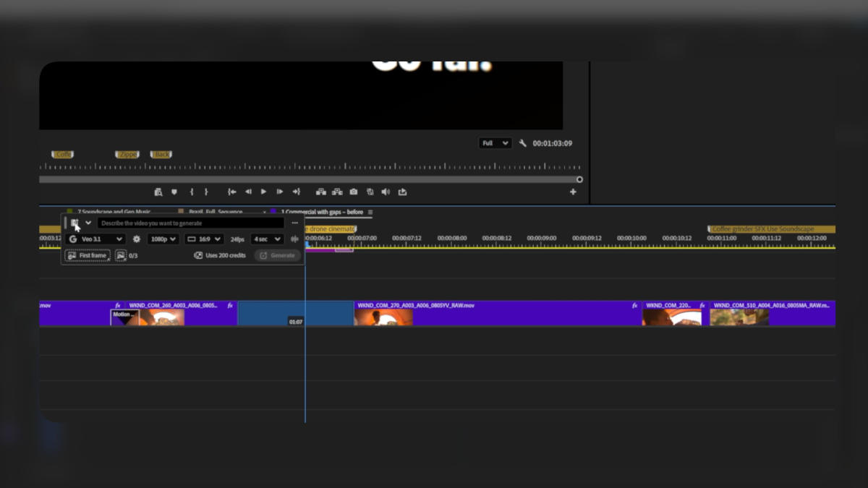Step forward one frame
This screenshot has width=868, height=488.
click(280, 192)
